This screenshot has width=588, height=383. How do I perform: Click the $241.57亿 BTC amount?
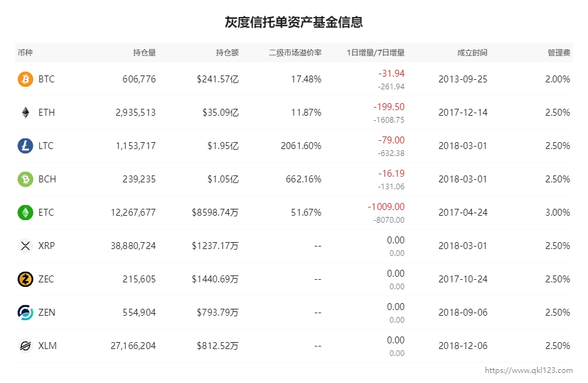[x=218, y=79]
